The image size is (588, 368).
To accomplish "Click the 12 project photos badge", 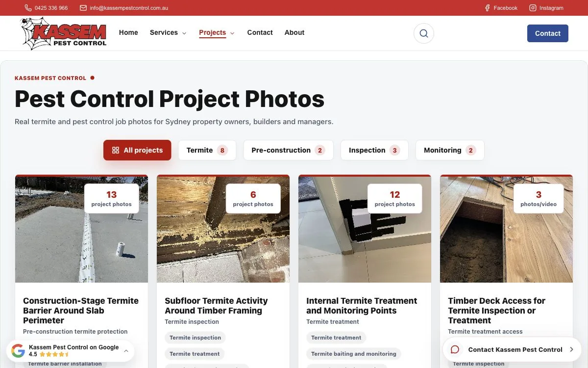I will click(x=394, y=198).
